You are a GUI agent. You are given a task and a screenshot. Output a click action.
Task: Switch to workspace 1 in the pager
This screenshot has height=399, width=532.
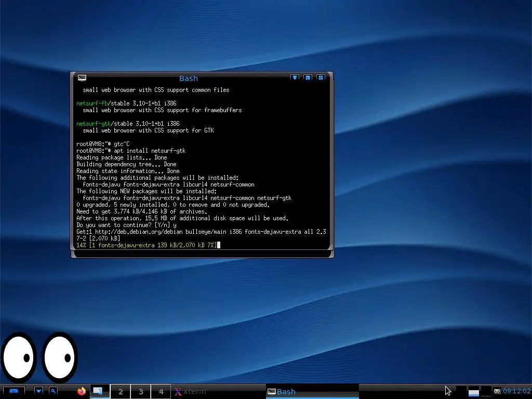click(x=99, y=391)
